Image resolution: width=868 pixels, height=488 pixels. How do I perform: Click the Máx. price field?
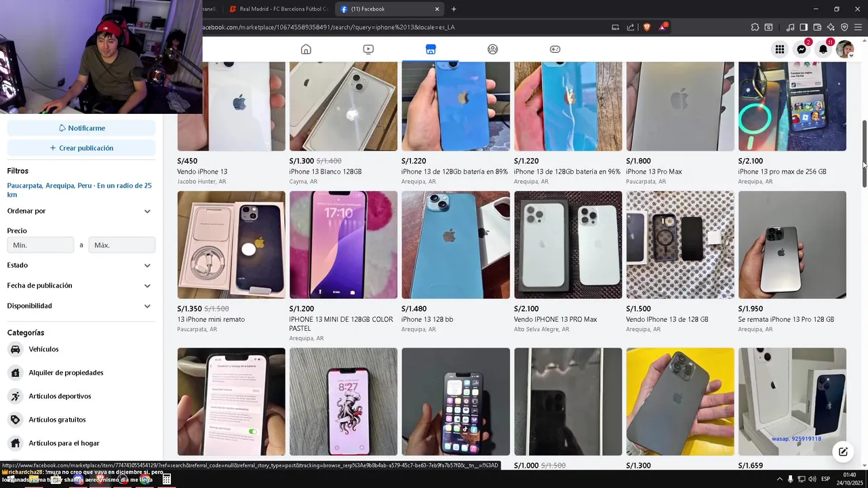[x=122, y=245]
